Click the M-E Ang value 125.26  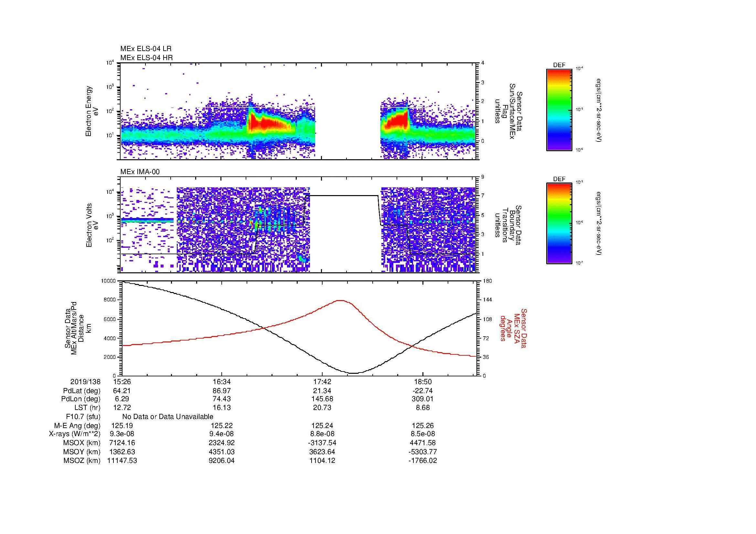point(422,426)
